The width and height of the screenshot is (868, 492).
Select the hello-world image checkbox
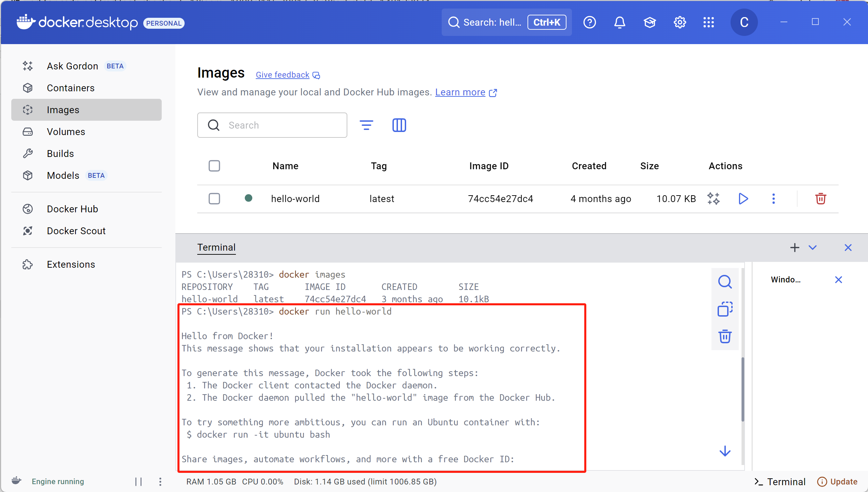(214, 199)
